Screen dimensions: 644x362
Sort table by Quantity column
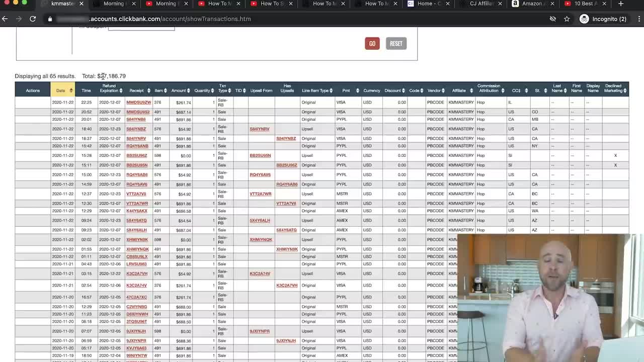[204, 90]
